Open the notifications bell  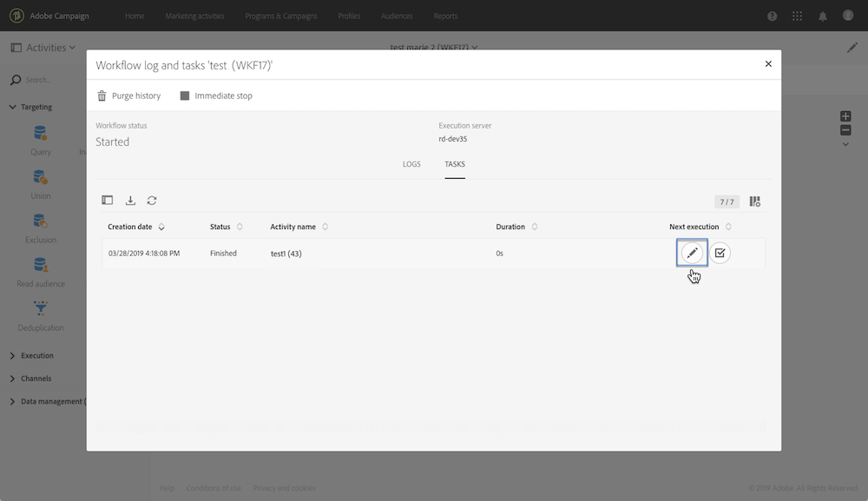point(823,16)
